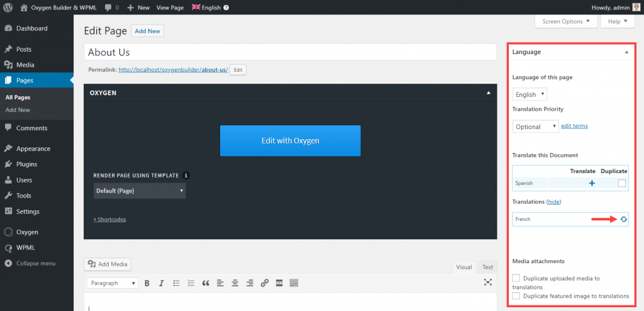Image resolution: width=644 pixels, height=311 pixels.
Task: Insert Read More tag
Action: [279, 283]
